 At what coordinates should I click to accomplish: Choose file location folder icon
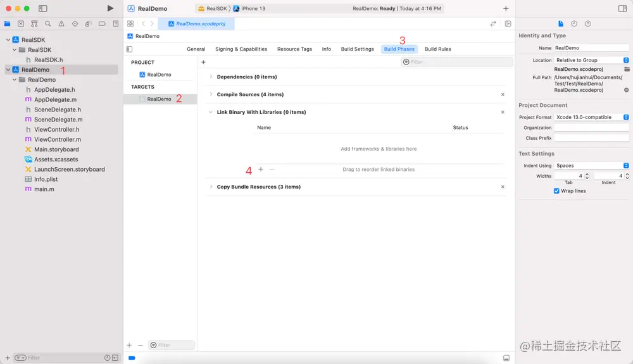627,70
